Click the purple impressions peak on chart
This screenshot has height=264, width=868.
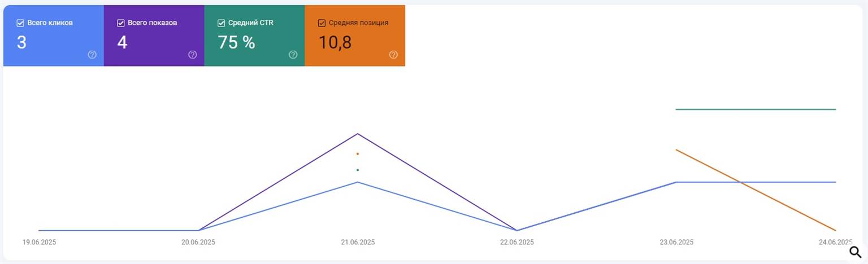coord(358,134)
